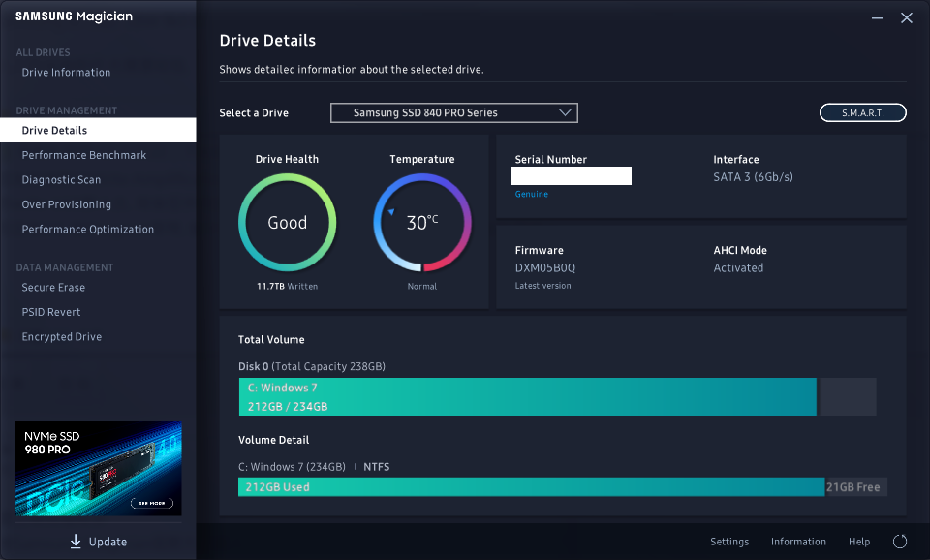Screen dimensions: 930x560
Task: Click the 11.7TB Written text
Action: (x=287, y=286)
